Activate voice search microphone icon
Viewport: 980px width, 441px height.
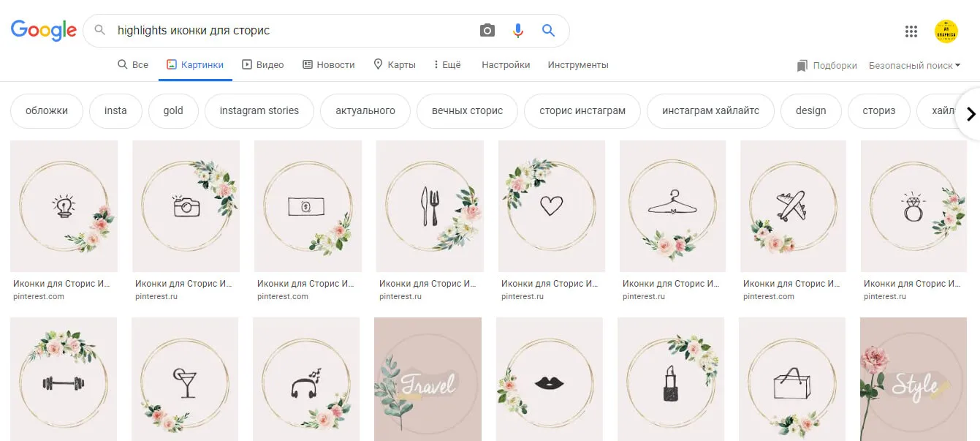coord(518,31)
